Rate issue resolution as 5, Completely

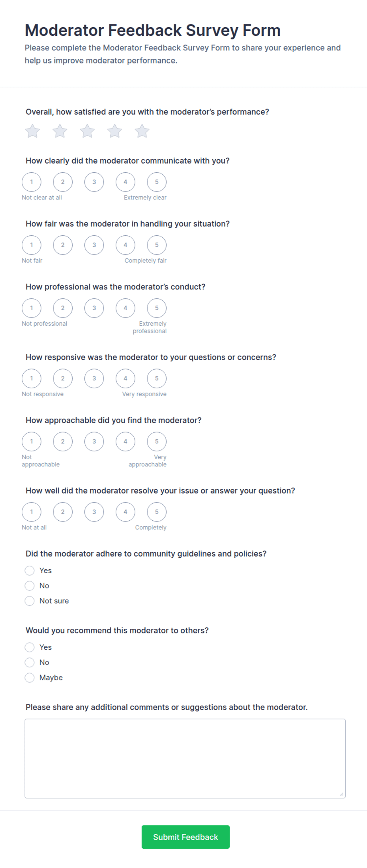click(157, 512)
